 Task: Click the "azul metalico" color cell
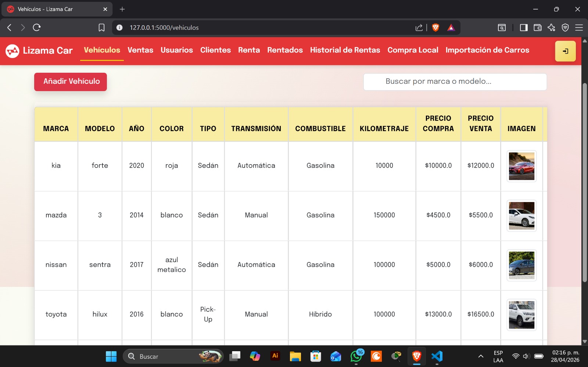pos(172,265)
